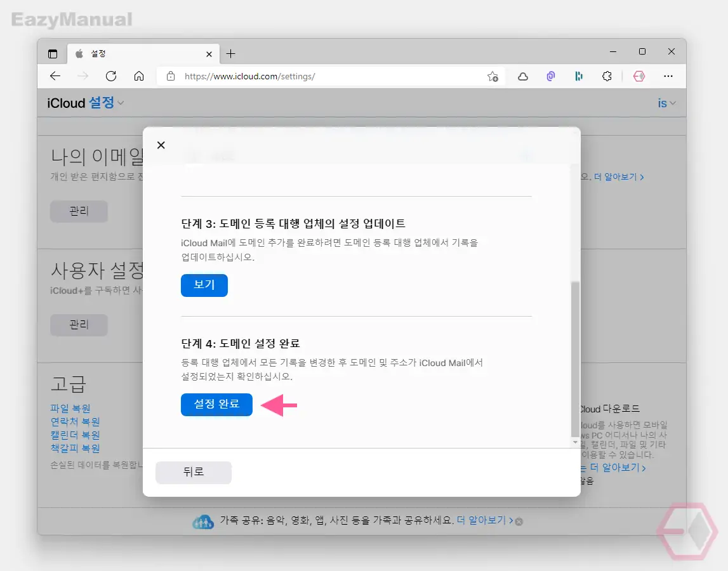Viewport: 728px width, 571px height.
Task: Click 관리 under 나의 이메일
Action: pos(79,211)
